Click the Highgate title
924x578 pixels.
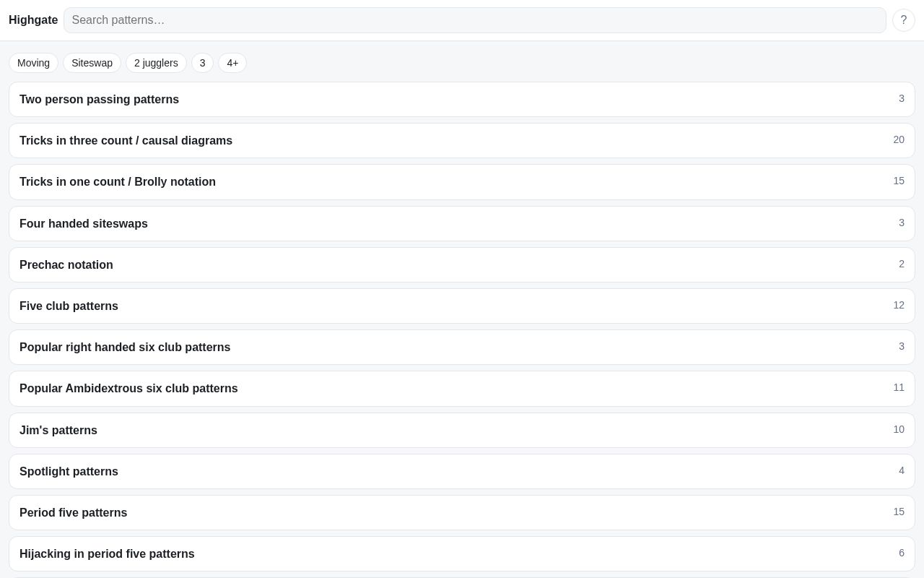(x=33, y=20)
